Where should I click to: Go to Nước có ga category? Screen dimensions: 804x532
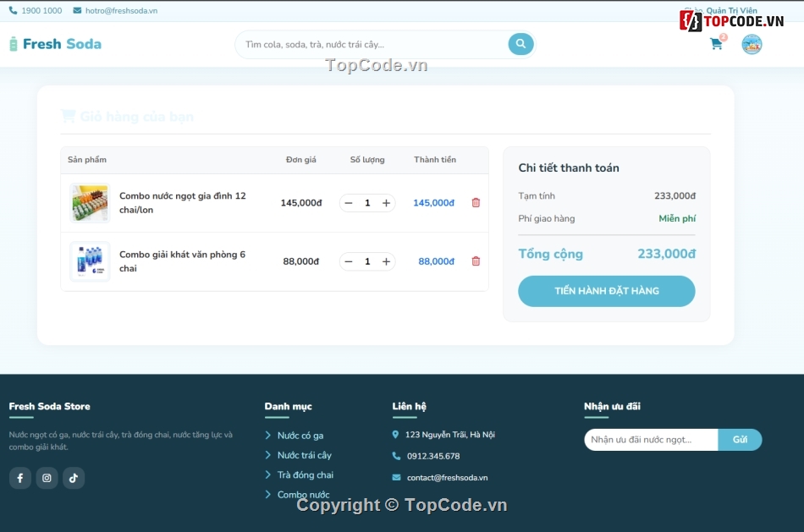click(300, 436)
